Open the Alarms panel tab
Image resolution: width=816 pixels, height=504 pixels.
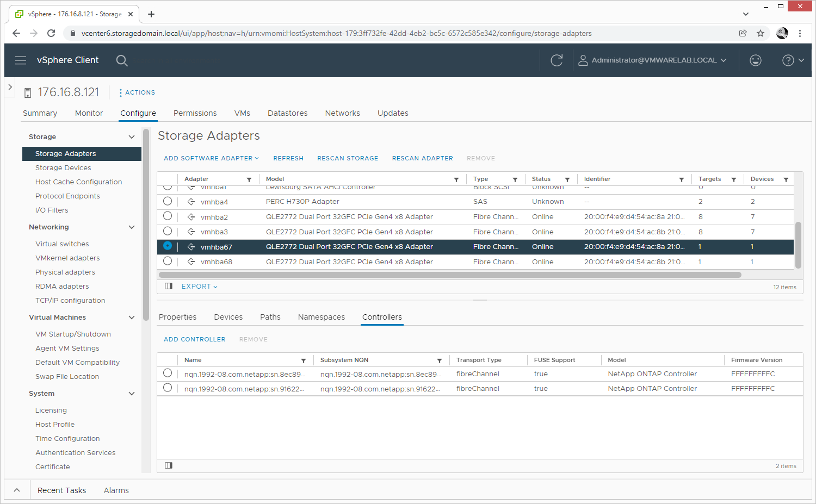116,490
